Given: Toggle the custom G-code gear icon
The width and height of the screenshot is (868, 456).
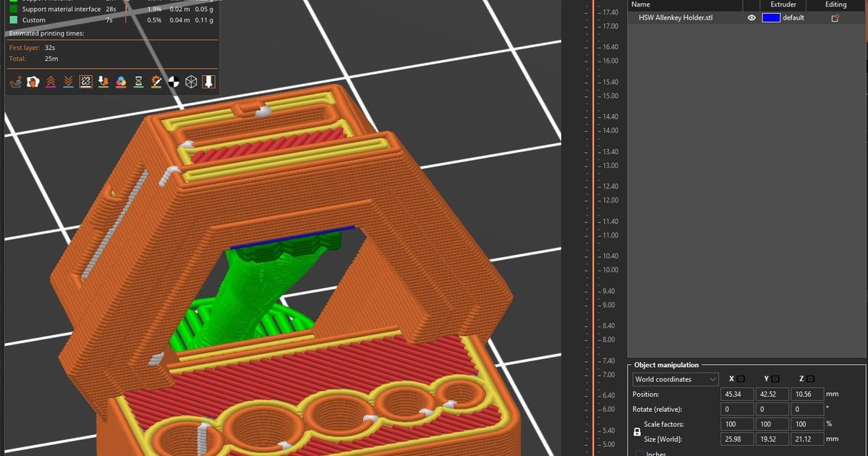Looking at the screenshot, I should tap(156, 83).
